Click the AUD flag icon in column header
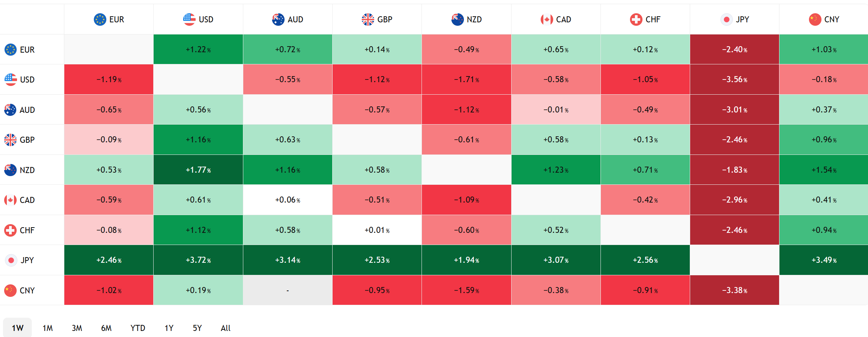This screenshot has height=337, width=868. click(x=278, y=19)
